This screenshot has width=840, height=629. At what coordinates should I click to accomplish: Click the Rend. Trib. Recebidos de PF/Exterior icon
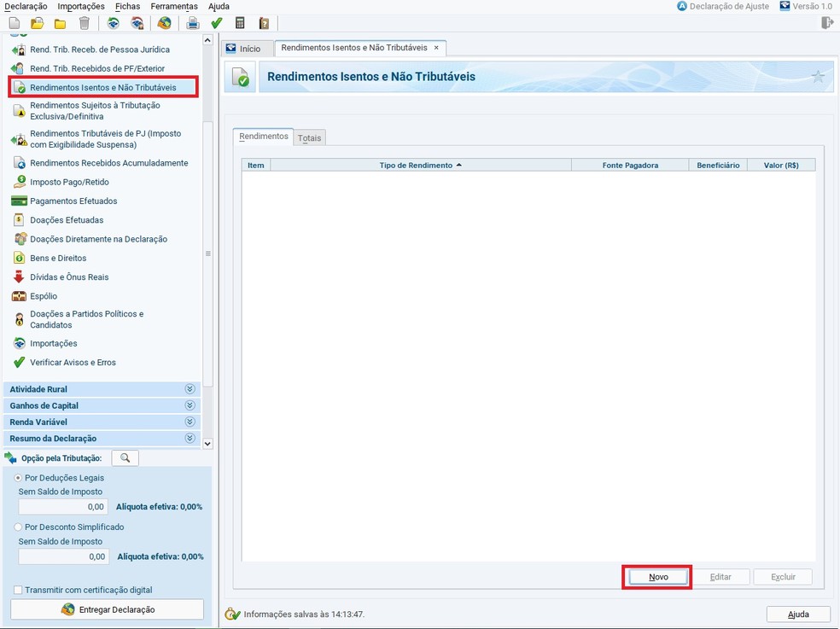pyautogui.click(x=18, y=68)
